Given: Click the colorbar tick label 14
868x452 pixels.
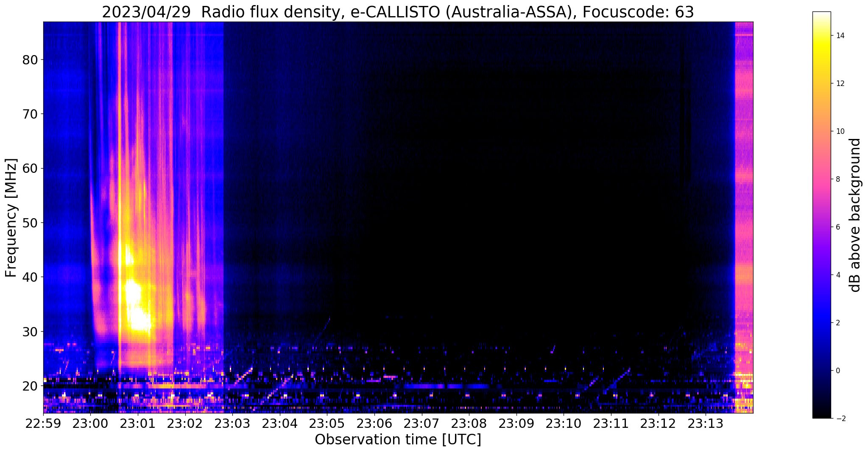Looking at the screenshot, I should (840, 36).
